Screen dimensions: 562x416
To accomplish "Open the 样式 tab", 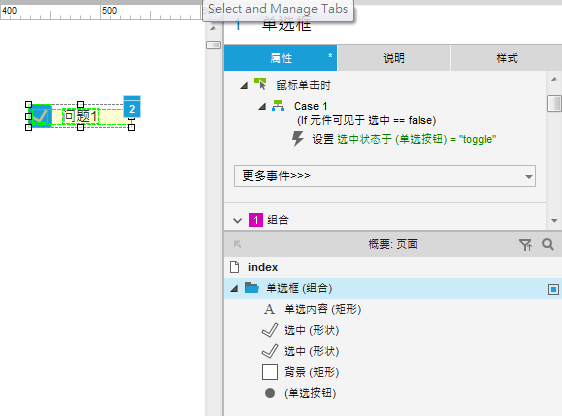I will [506, 58].
